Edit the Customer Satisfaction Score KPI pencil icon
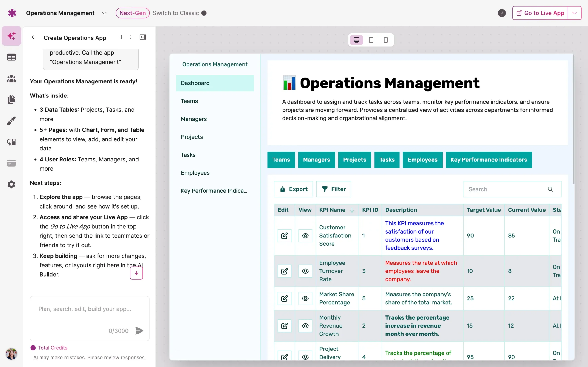The height and width of the screenshot is (367, 588). [x=285, y=235]
